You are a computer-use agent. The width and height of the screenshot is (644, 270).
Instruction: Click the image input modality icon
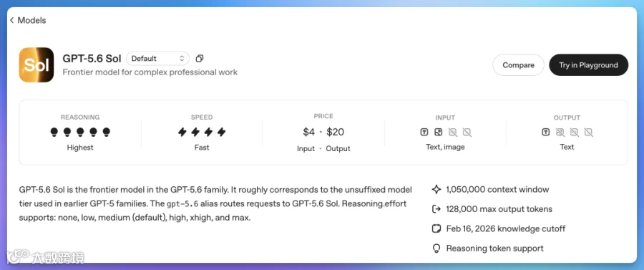coord(438,132)
